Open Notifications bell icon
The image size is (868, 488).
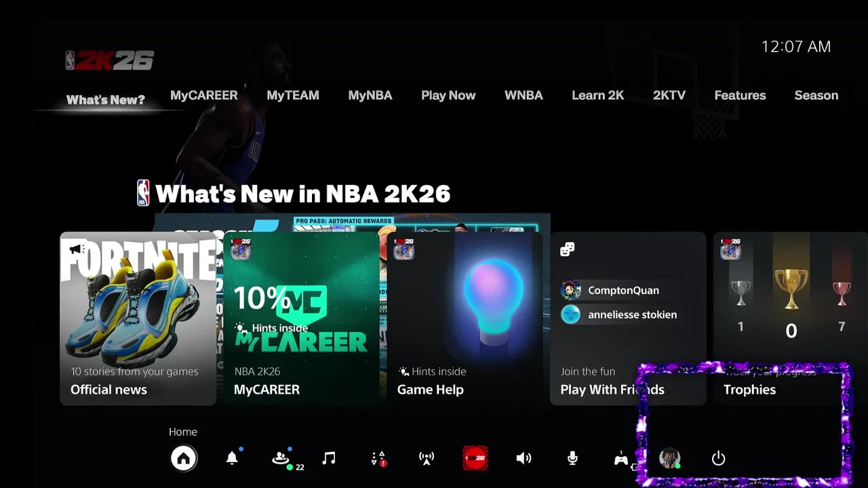click(232, 459)
